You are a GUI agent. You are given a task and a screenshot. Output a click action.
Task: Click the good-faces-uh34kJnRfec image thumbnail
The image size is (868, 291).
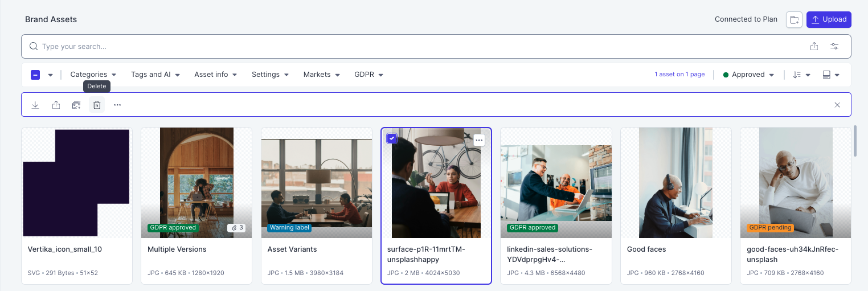(x=796, y=182)
